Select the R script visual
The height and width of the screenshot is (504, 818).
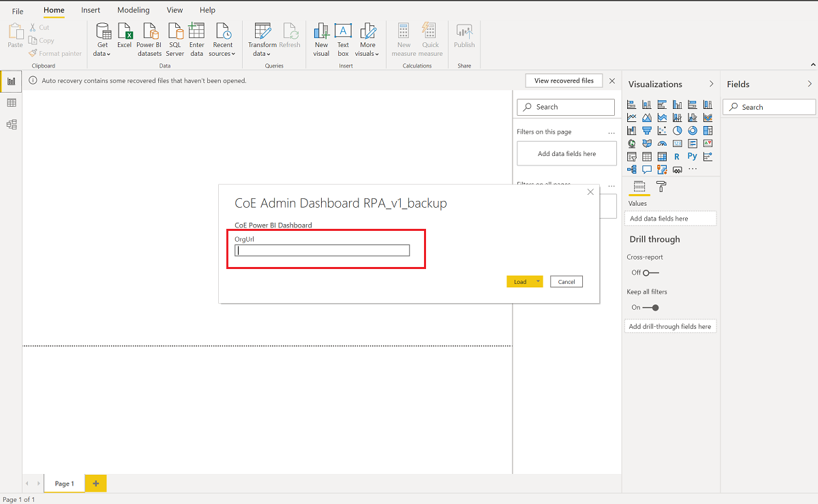(x=677, y=156)
